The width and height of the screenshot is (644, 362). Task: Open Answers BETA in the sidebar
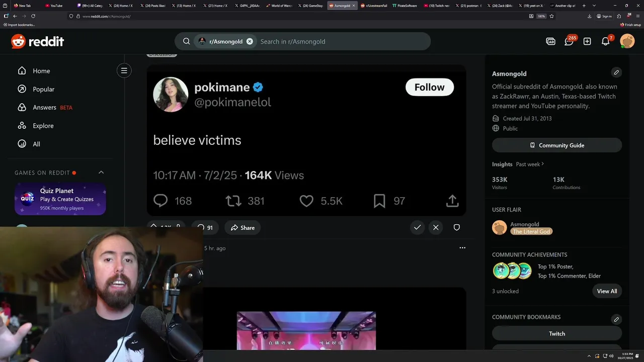52,107
